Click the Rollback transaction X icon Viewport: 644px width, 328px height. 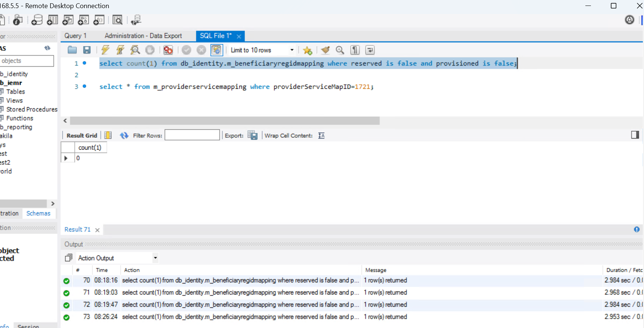tap(201, 50)
